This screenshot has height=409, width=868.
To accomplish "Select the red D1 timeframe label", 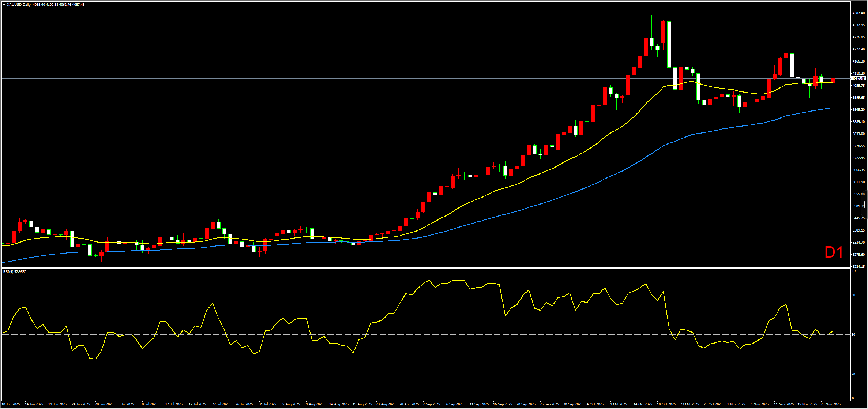I will point(834,252).
